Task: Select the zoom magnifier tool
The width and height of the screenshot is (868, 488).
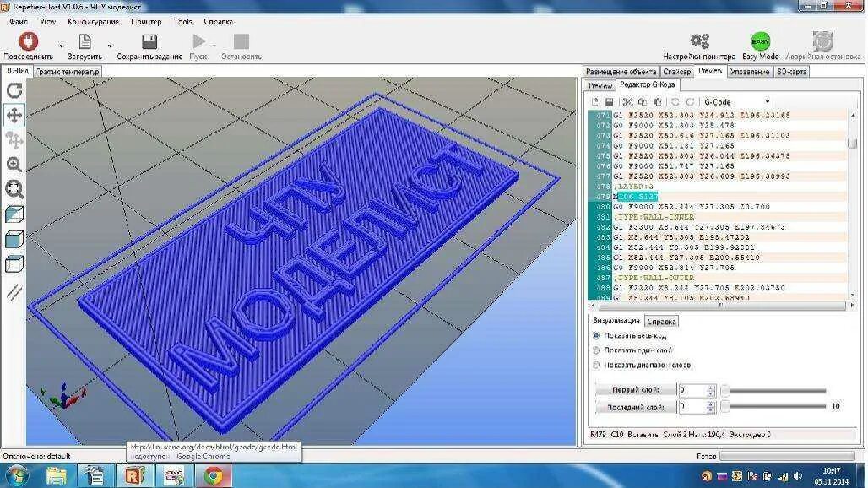Action: 14,165
